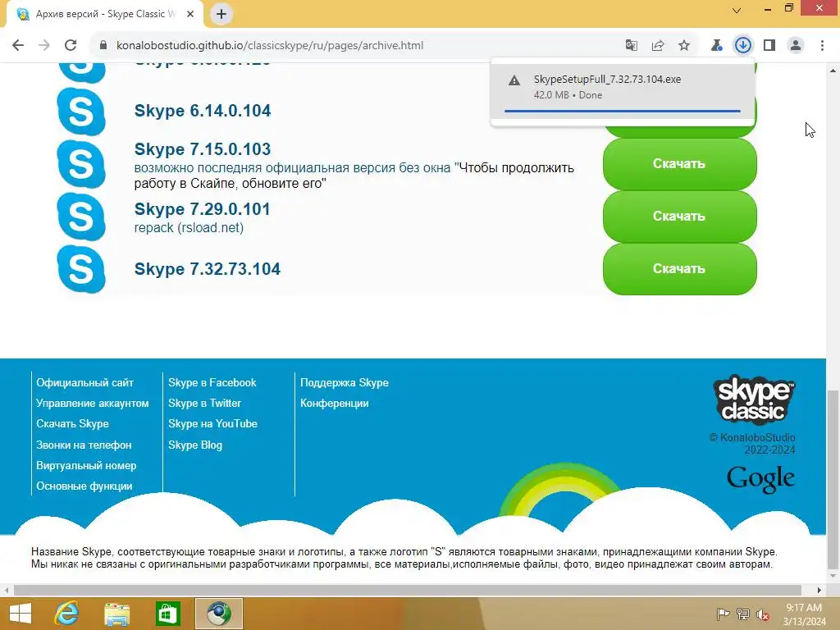Reload the page with the refresh icon
Screen dimensions: 840x630
pyautogui.click(x=71, y=46)
